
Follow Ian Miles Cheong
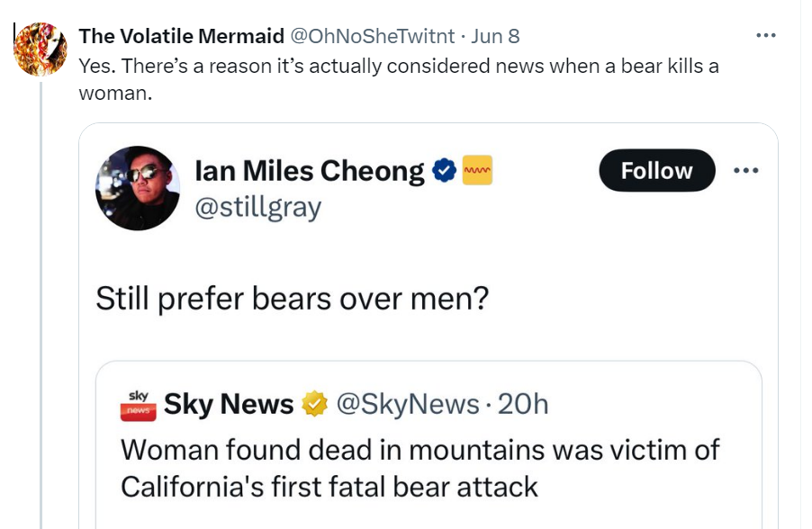(656, 171)
